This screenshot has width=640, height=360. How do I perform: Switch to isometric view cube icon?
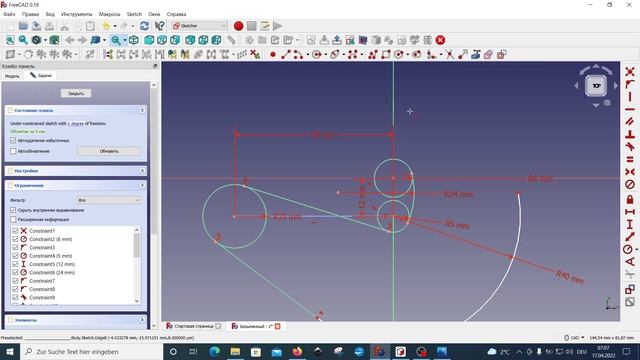point(133,40)
